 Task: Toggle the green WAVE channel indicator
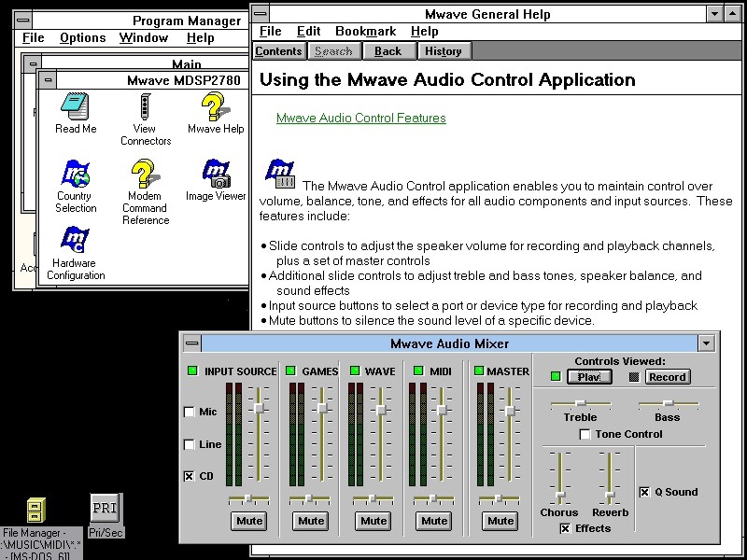click(x=355, y=371)
